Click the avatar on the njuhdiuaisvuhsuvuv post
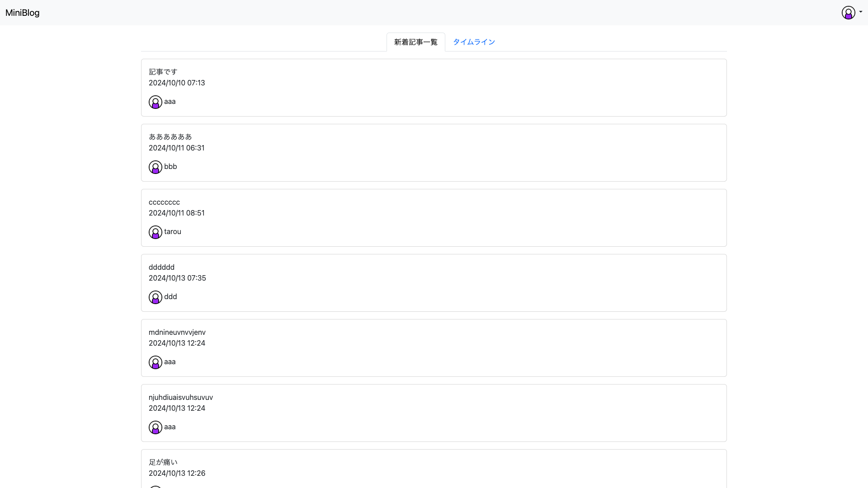This screenshot has width=868, height=488. 155,427
